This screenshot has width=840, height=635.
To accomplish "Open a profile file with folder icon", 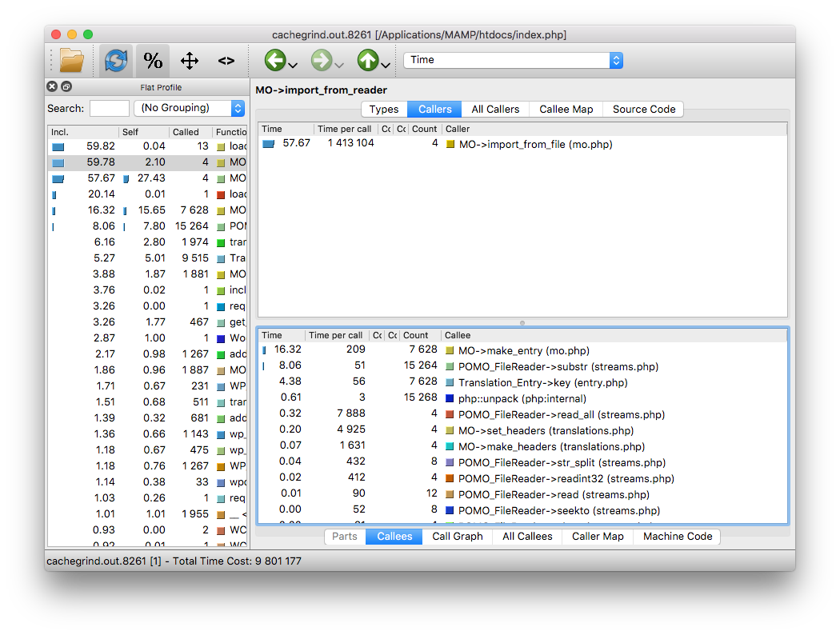I will click(72, 61).
